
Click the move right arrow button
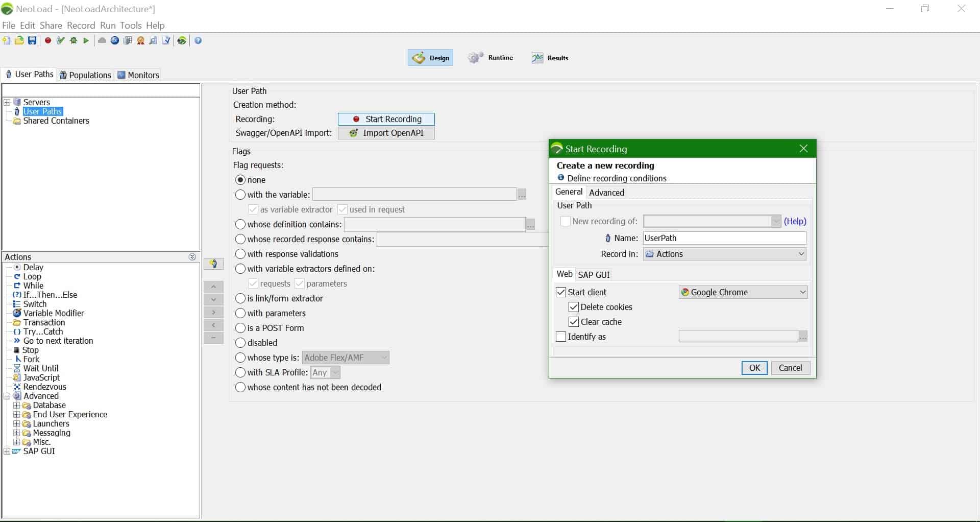[x=213, y=312]
